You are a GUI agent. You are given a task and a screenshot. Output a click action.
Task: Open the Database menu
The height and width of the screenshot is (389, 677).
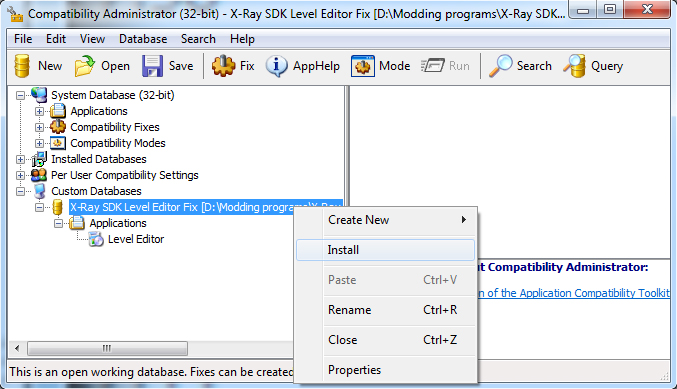[x=143, y=39]
